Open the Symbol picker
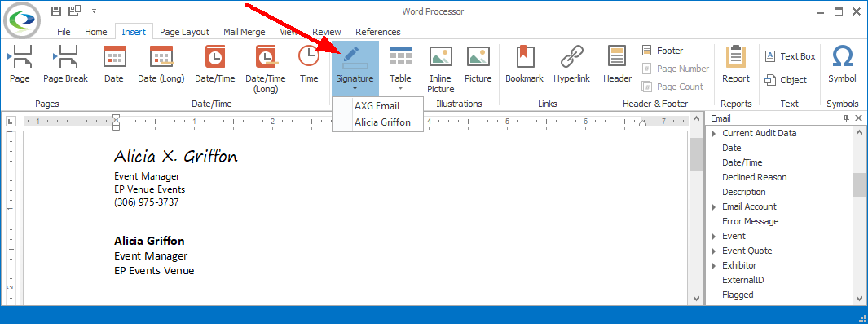868x324 pixels. [x=842, y=64]
